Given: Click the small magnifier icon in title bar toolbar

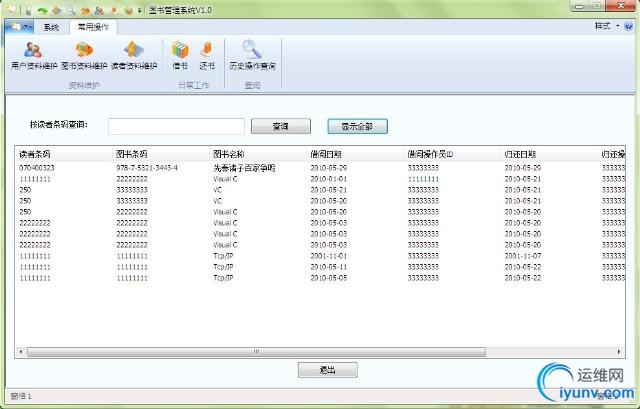Looking at the screenshot, I should point(71,10).
